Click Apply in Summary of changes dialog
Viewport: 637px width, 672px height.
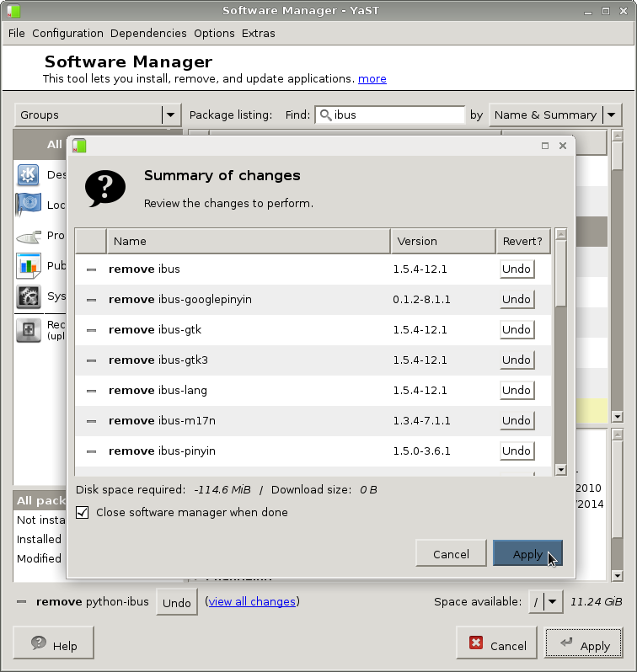tap(527, 553)
